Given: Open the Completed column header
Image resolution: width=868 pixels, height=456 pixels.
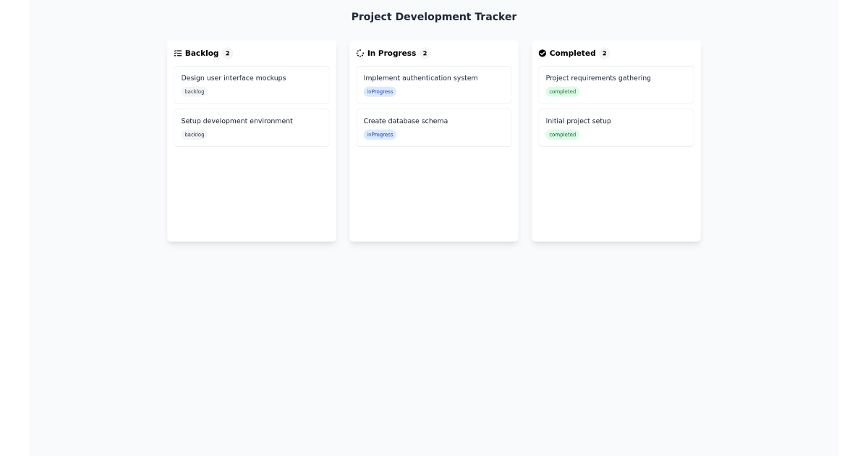Looking at the screenshot, I should click(x=574, y=53).
